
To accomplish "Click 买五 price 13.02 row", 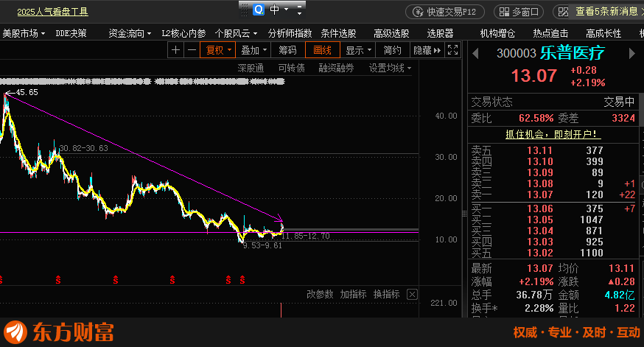I will (x=553, y=253).
